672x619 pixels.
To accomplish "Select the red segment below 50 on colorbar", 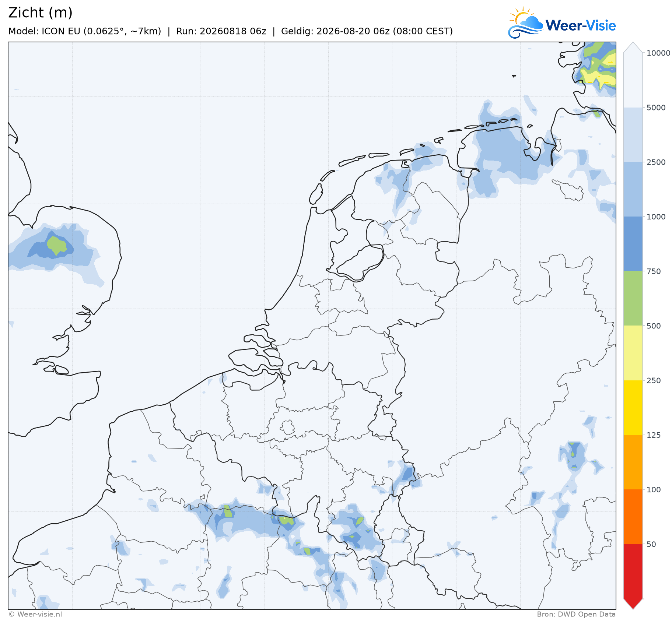I will [633, 571].
